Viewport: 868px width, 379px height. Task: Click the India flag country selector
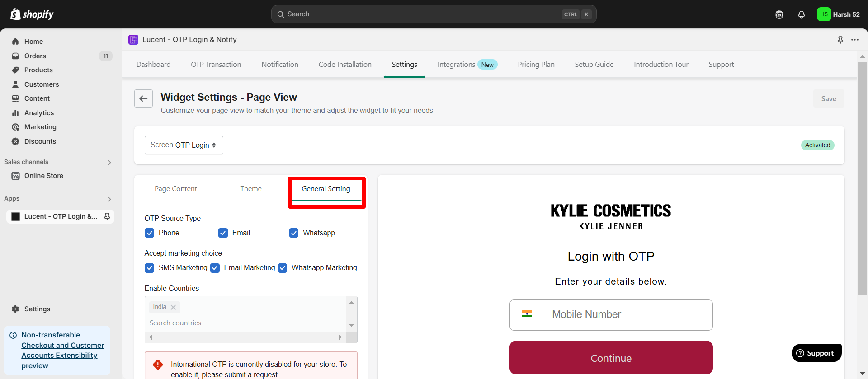[527, 314]
